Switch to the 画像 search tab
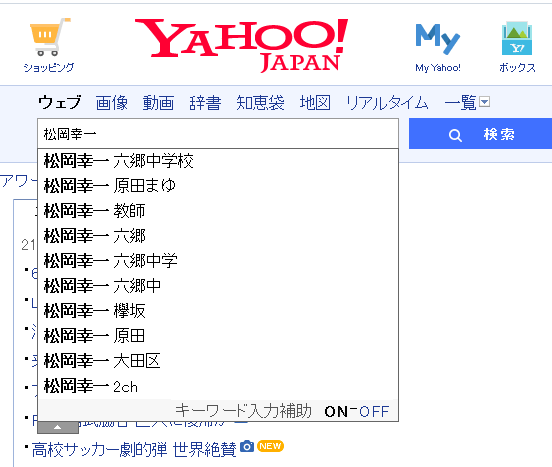The height and width of the screenshot is (467, 552). (x=112, y=103)
